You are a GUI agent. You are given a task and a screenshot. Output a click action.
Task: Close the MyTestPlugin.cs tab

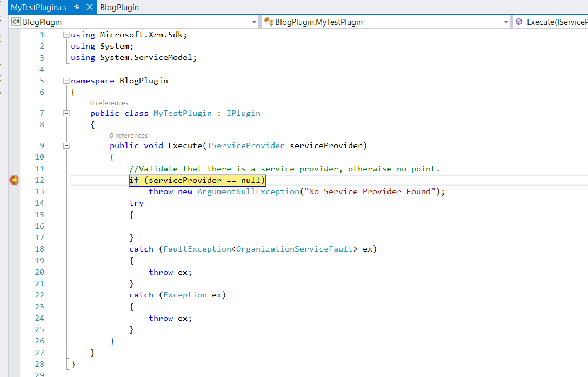(x=89, y=8)
